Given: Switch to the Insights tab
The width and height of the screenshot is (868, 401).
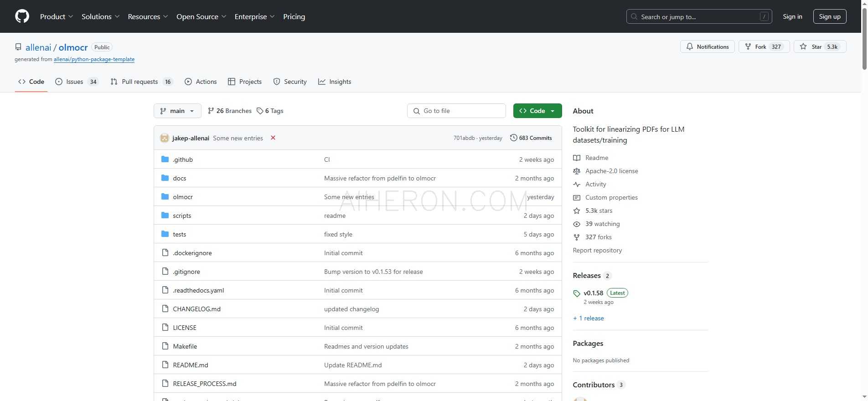Looking at the screenshot, I should click(x=335, y=82).
